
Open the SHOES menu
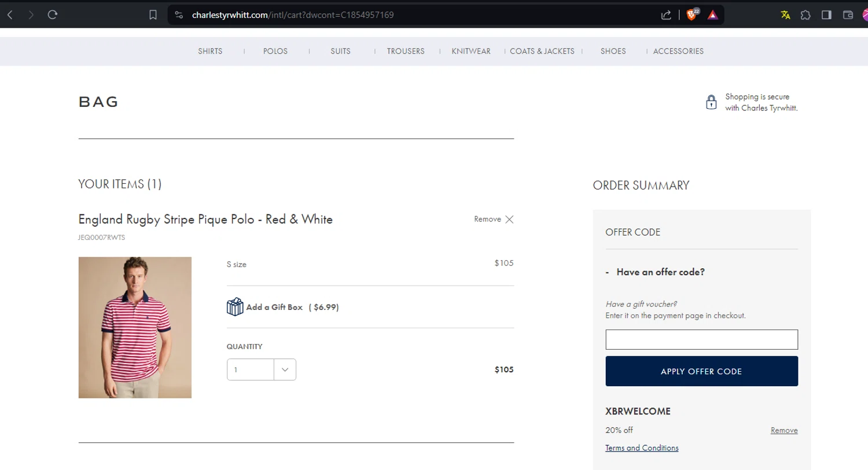click(613, 51)
